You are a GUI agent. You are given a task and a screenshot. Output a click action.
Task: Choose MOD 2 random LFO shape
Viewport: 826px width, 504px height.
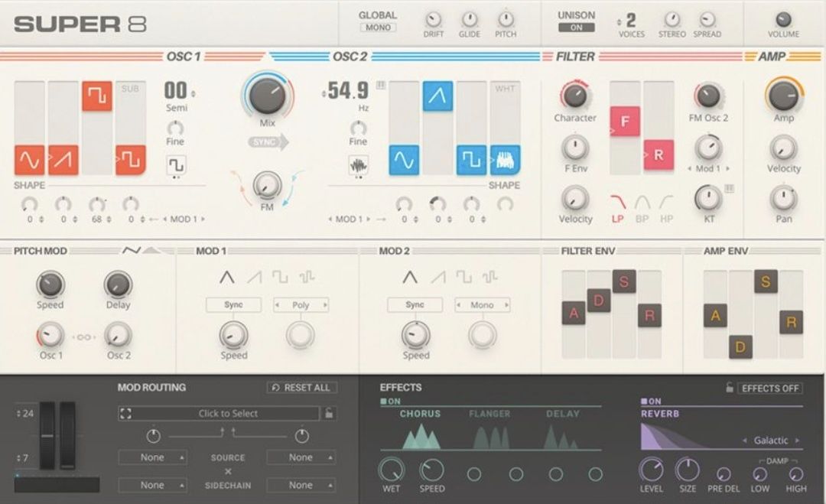pos(490,277)
